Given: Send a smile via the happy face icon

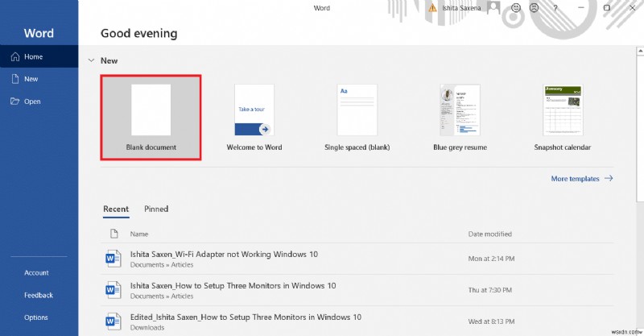Looking at the screenshot, I should [516, 8].
